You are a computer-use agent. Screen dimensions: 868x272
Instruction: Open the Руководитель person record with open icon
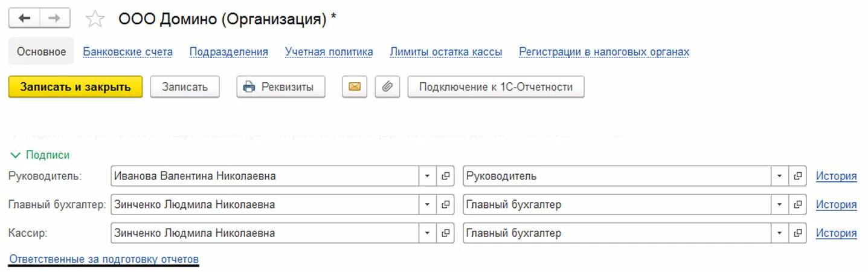click(446, 176)
